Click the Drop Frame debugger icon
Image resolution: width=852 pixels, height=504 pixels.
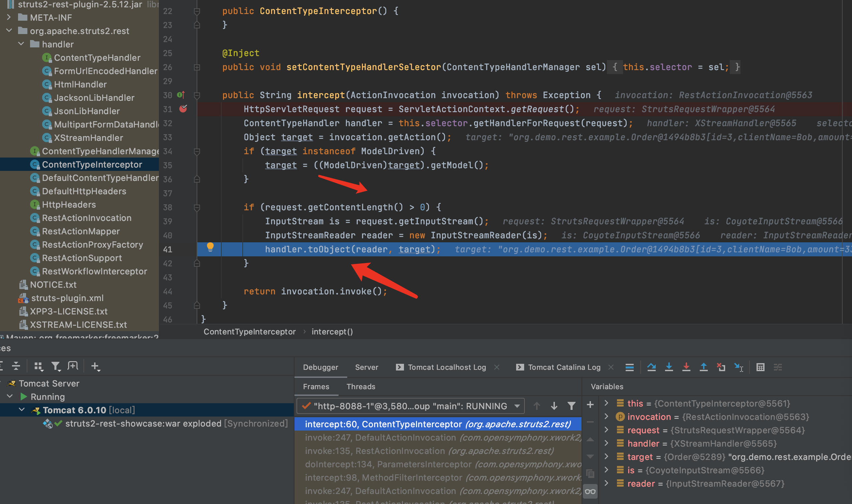click(721, 367)
